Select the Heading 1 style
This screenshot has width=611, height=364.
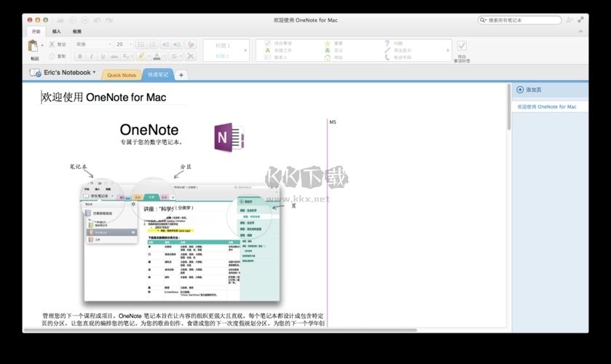point(223,46)
